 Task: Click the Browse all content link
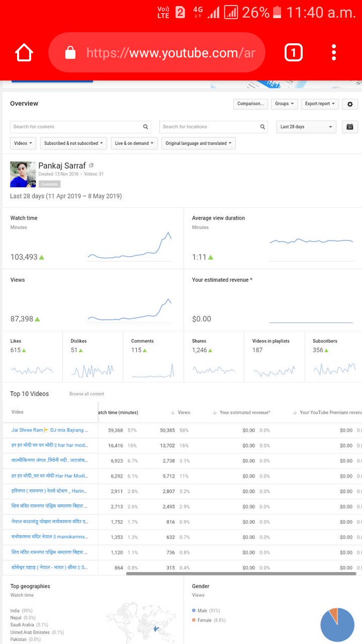[86, 394]
